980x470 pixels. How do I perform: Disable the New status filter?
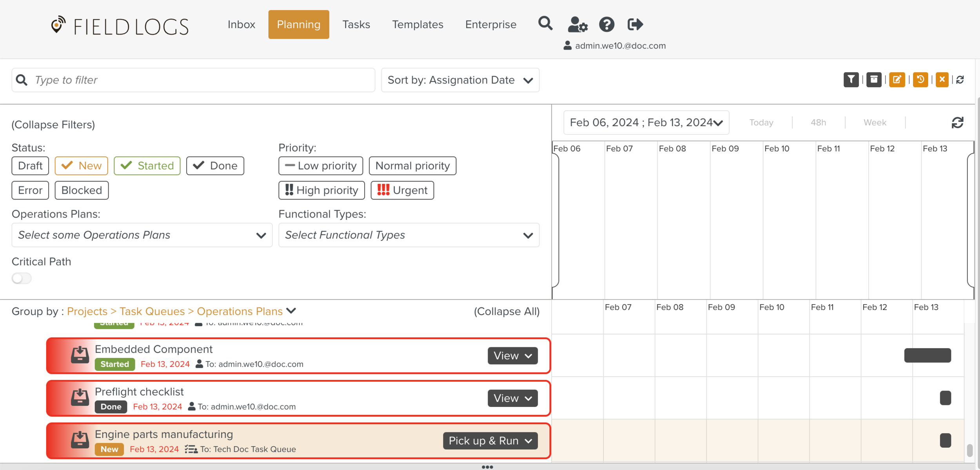(x=82, y=166)
